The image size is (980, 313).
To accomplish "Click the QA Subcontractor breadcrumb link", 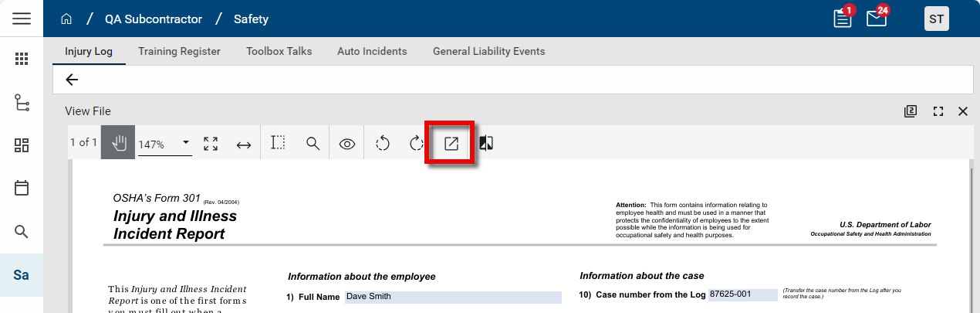I will (154, 19).
